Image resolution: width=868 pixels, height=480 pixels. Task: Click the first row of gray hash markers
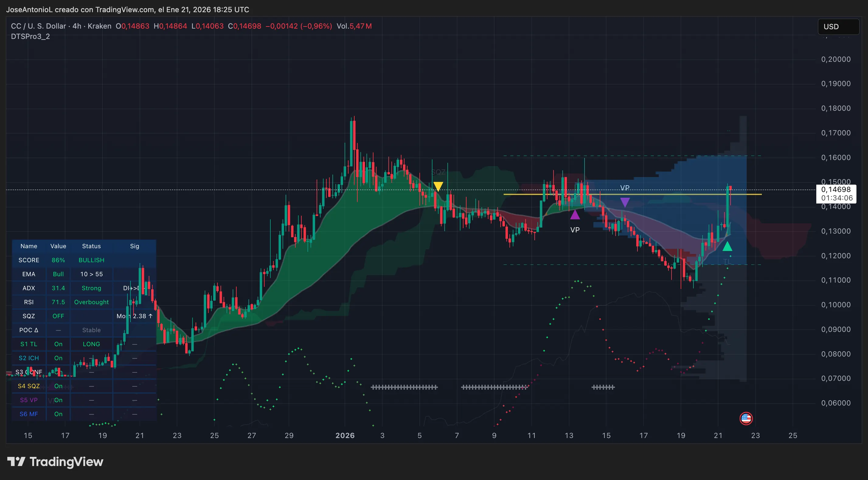pos(404,387)
